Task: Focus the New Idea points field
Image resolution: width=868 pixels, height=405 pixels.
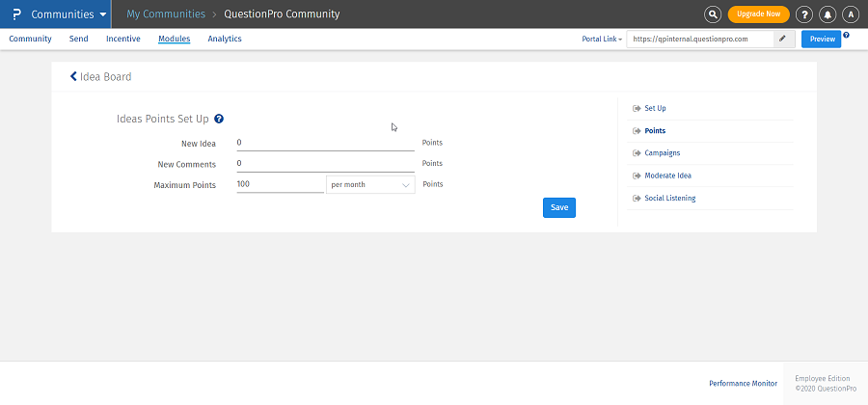Action: [324, 142]
